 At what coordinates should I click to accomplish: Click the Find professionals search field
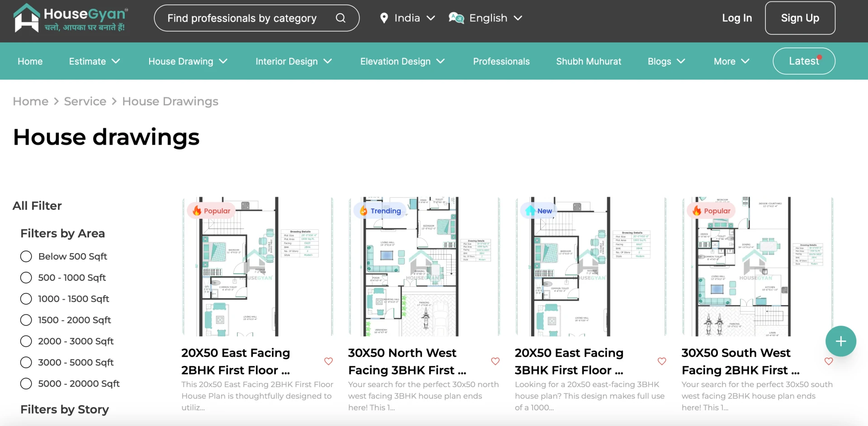pos(242,18)
